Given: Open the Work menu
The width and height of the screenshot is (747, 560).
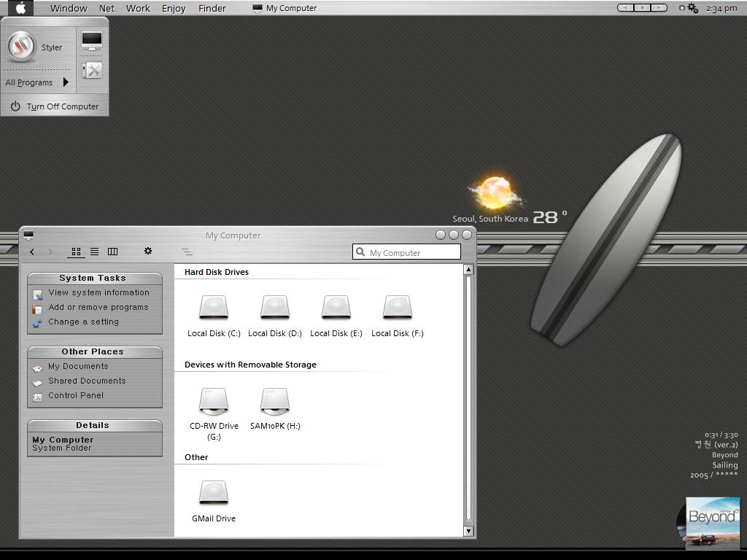Looking at the screenshot, I should point(138,8).
